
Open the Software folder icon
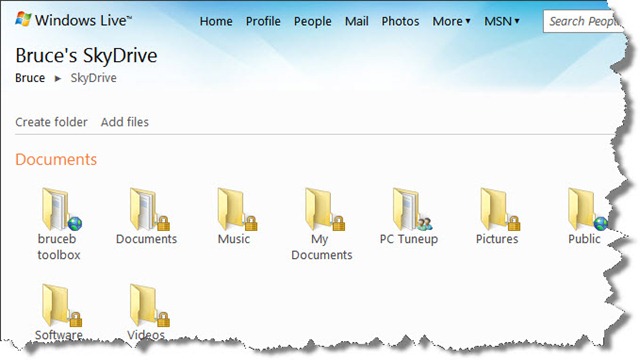click(62, 305)
